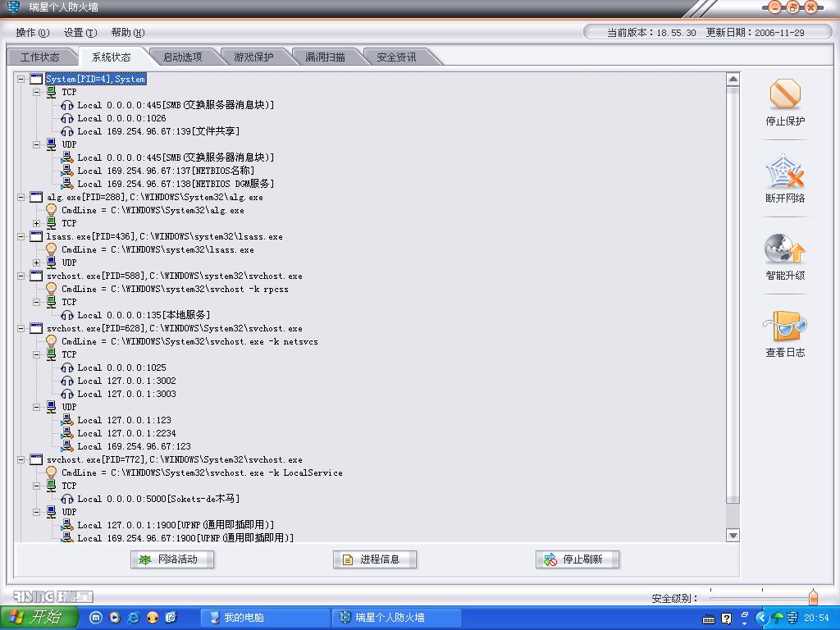Collapse TCP node under System process
This screenshot has height=630, width=840.
tap(36, 92)
